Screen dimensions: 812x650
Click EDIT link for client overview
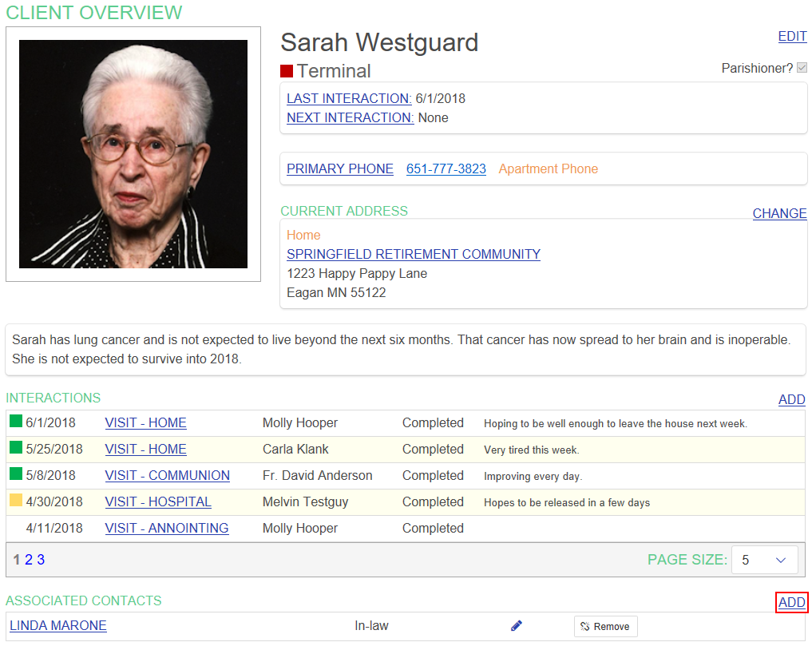tap(792, 37)
